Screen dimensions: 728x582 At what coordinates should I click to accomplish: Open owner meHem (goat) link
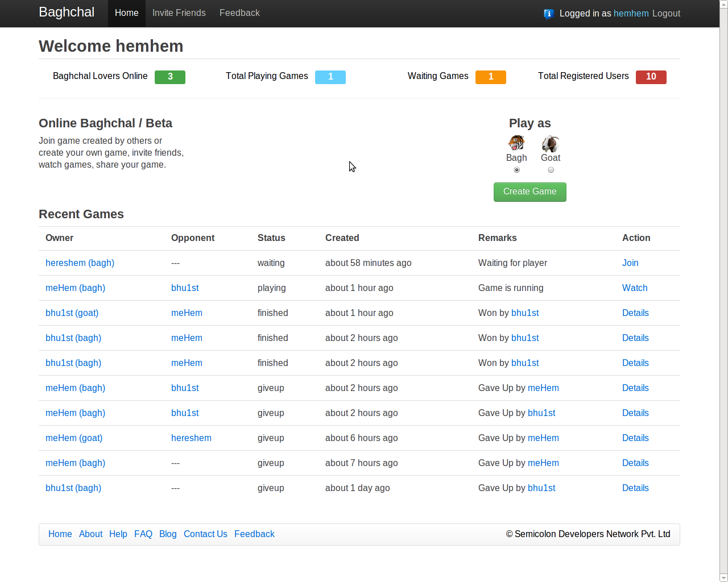(74, 438)
